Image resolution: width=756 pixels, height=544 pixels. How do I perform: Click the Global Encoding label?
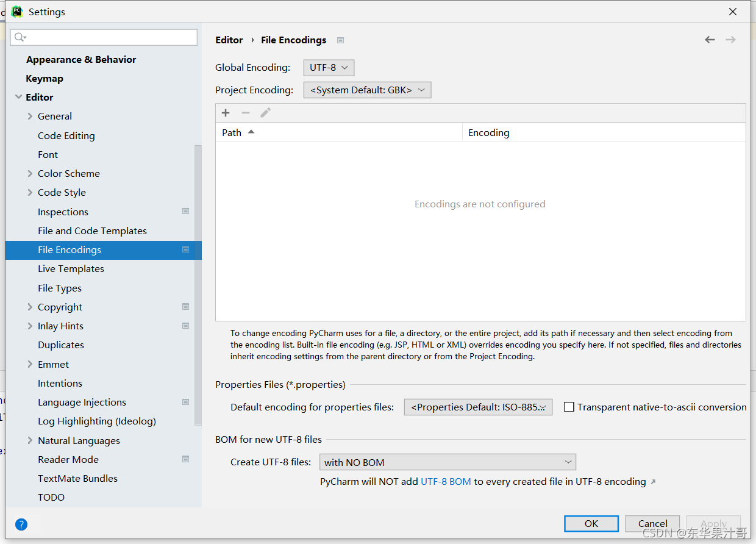click(x=252, y=68)
